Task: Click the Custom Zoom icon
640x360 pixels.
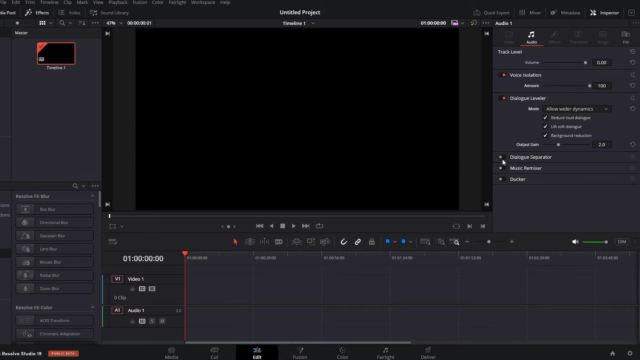Action: pyautogui.click(x=454, y=242)
